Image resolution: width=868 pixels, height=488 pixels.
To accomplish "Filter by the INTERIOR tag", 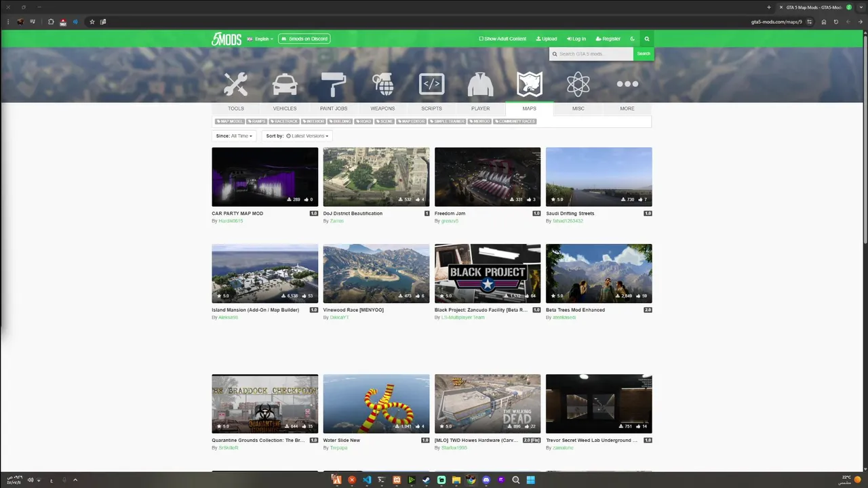I will 313,121.
